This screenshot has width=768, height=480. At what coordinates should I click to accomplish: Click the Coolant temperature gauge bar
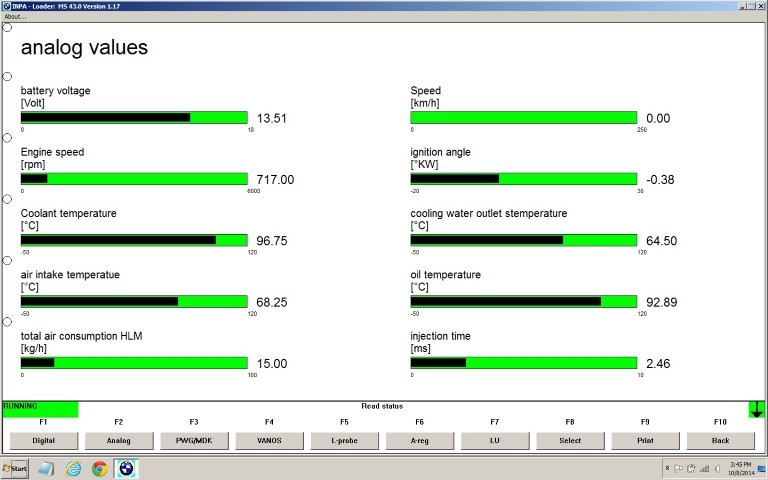(x=134, y=240)
